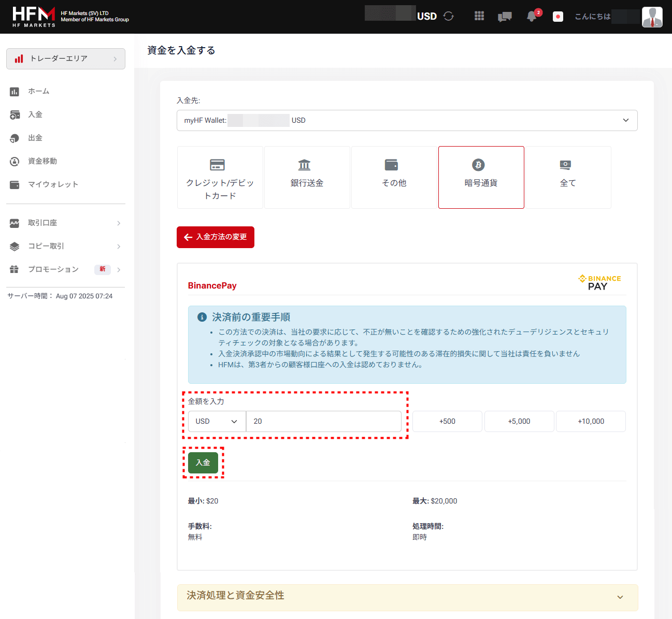Open the myHF Wallet deposit destination dropdown
Viewport: 672px width, 619px height.
point(407,120)
